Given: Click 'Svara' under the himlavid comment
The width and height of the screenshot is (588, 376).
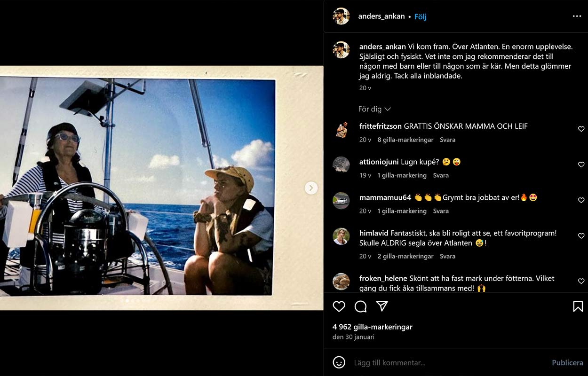Looking at the screenshot, I should click(447, 256).
